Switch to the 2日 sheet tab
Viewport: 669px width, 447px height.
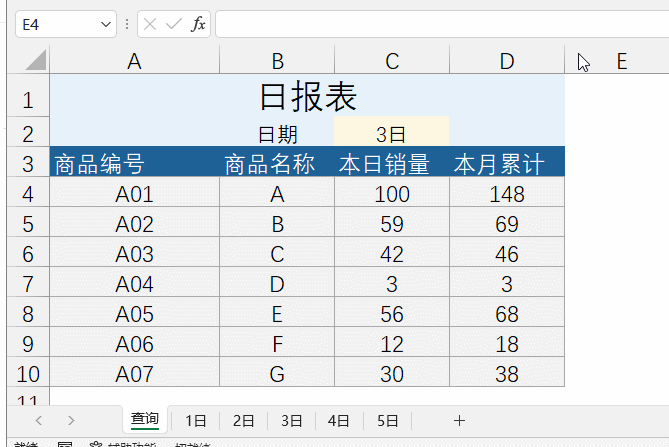pyautogui.click(x=243, y=421)
